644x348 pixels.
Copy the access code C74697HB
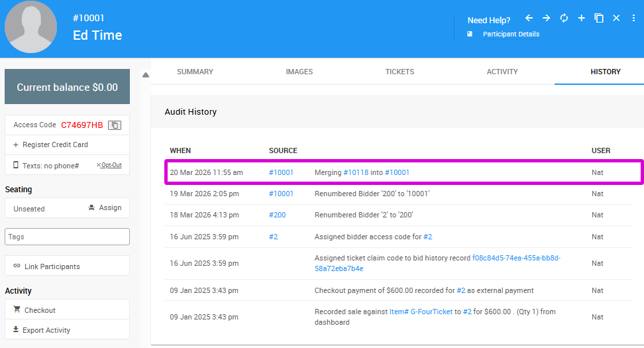(x=115, y=125)
